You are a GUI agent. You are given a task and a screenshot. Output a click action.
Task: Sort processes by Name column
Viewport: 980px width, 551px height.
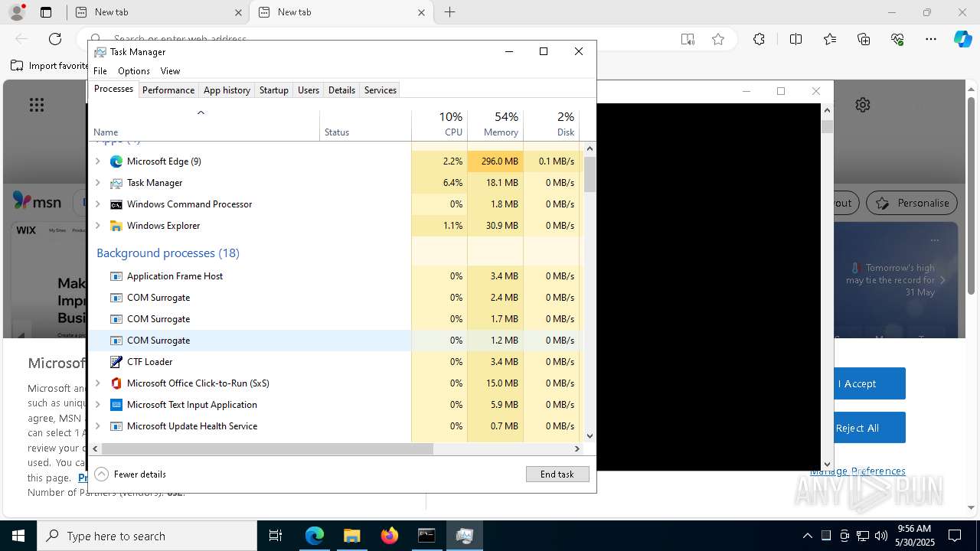click(x=204, y=125)
